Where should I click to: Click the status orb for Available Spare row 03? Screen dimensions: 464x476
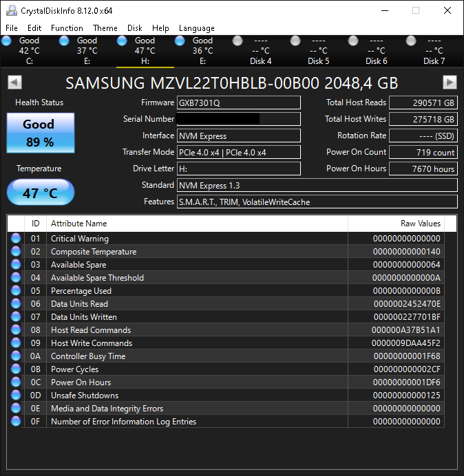(16, 264)
